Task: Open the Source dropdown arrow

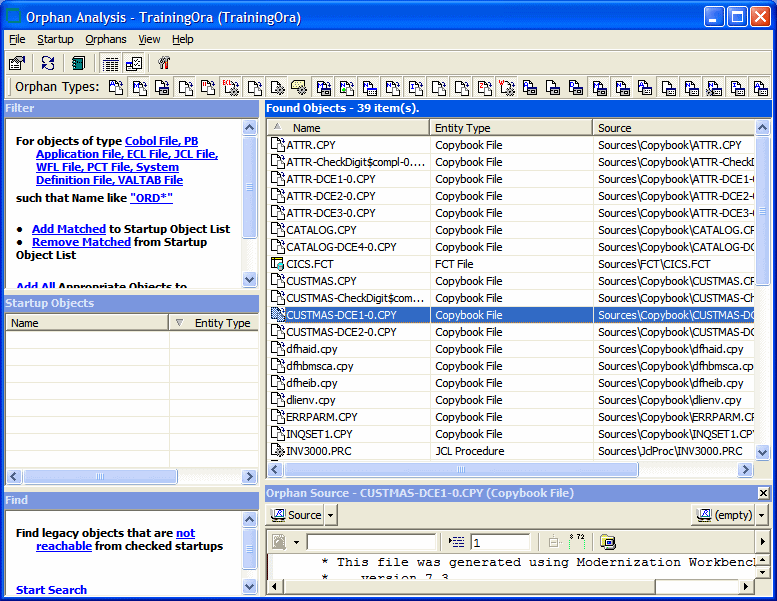Action: point(331,515)
